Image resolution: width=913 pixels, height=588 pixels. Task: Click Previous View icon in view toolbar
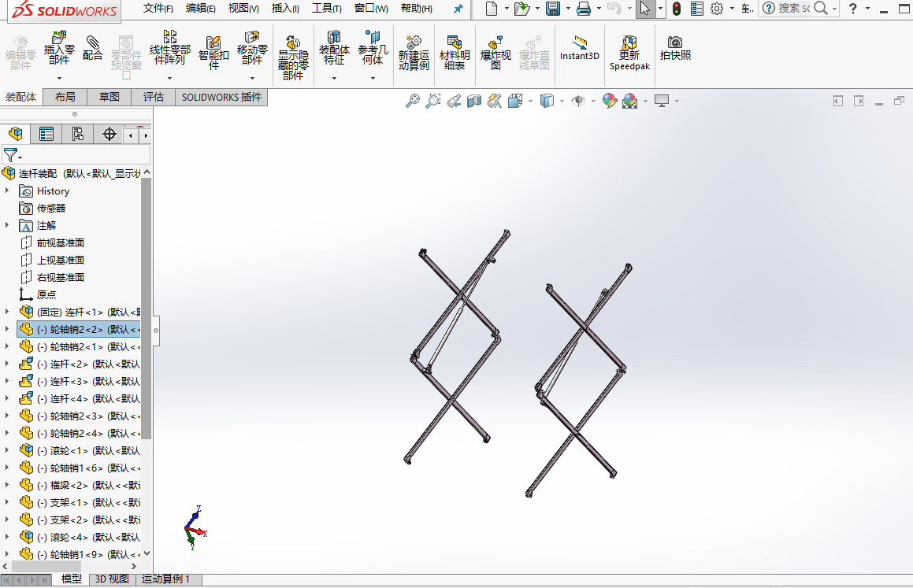coord(455,102)
